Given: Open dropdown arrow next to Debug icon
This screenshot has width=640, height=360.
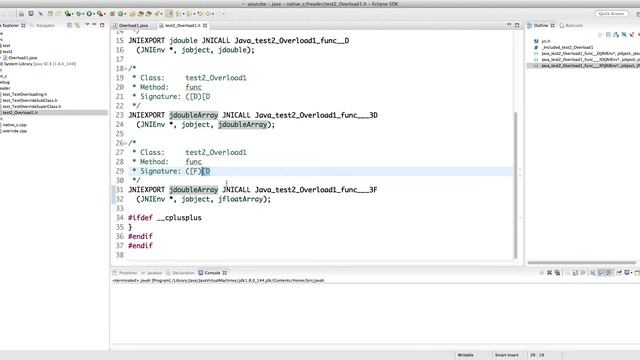Looking at the screenshot, I should point(83,14).
